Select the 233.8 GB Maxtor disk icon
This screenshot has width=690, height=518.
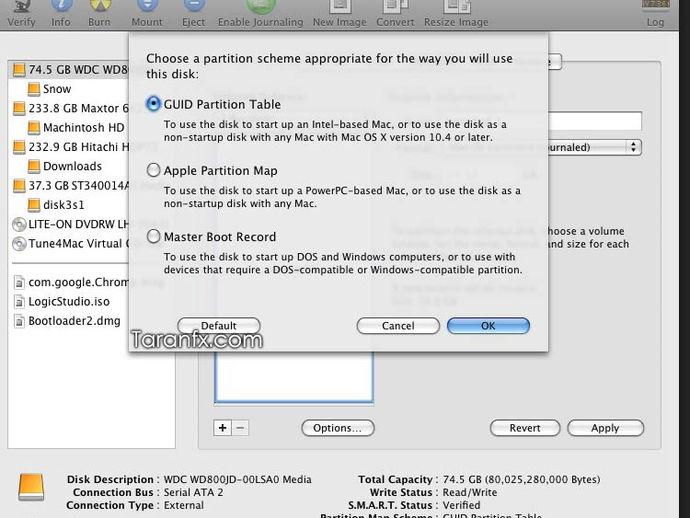(19, 108)
